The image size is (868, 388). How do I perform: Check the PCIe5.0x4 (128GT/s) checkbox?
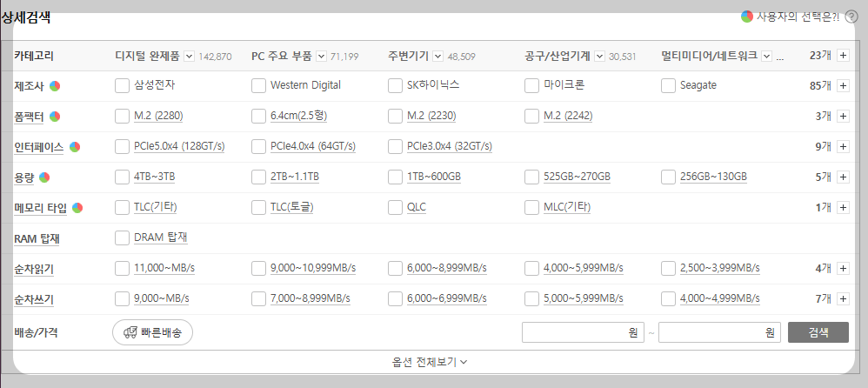[122, 147]
